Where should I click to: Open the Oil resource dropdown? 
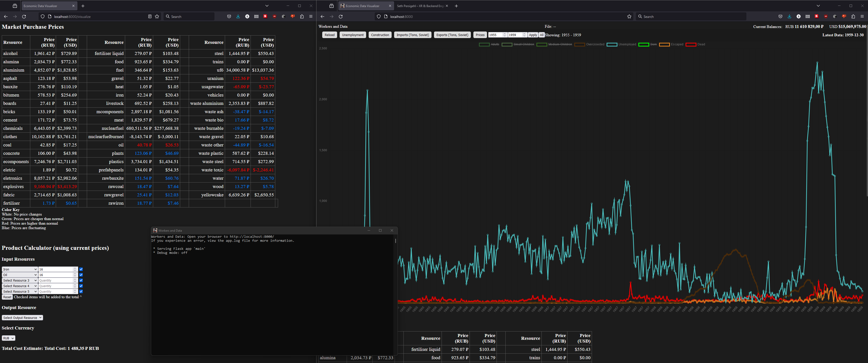pyautogui.click(x=19, y=275)
